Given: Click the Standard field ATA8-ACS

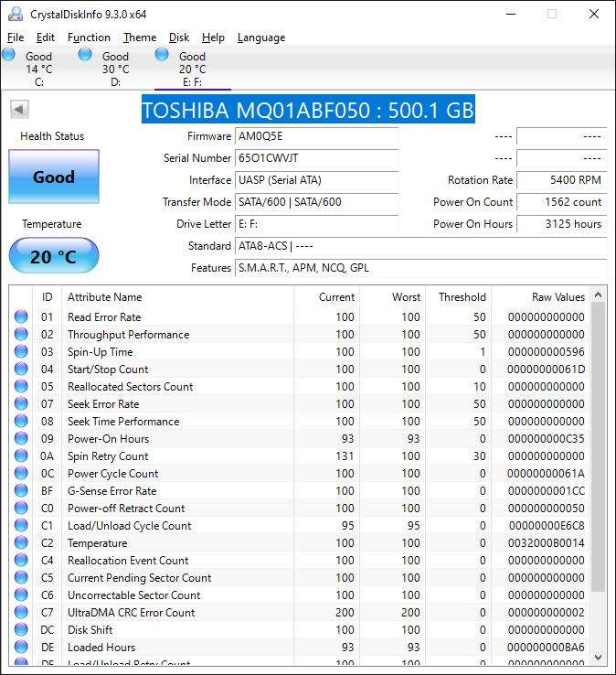Looking at the screenshot, I should (420, 246).
